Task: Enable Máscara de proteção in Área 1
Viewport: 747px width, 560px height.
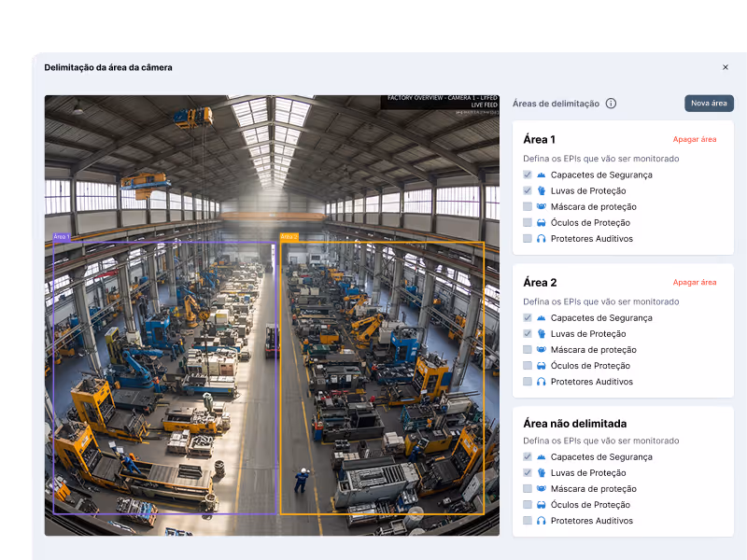Action: coord(528,206)
